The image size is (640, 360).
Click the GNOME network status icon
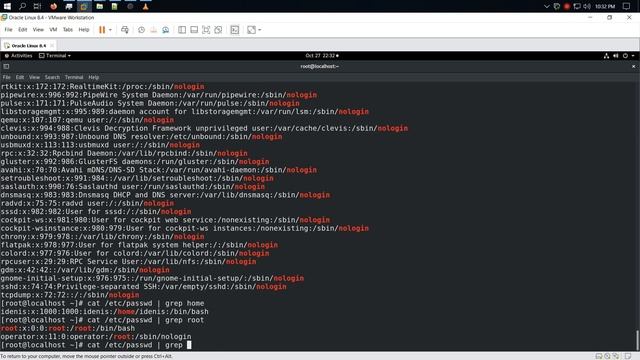pos(606,56)
